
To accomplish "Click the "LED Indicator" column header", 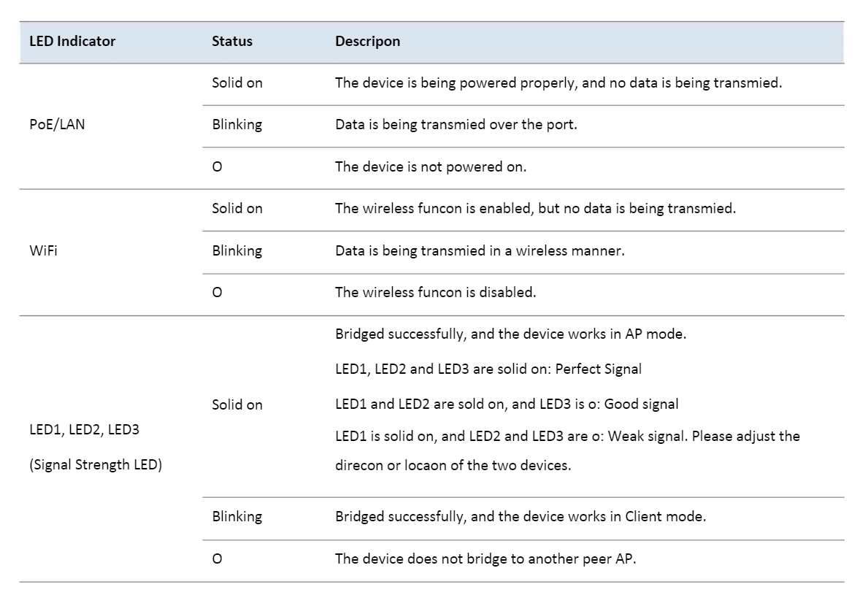I will coord(72,42).
